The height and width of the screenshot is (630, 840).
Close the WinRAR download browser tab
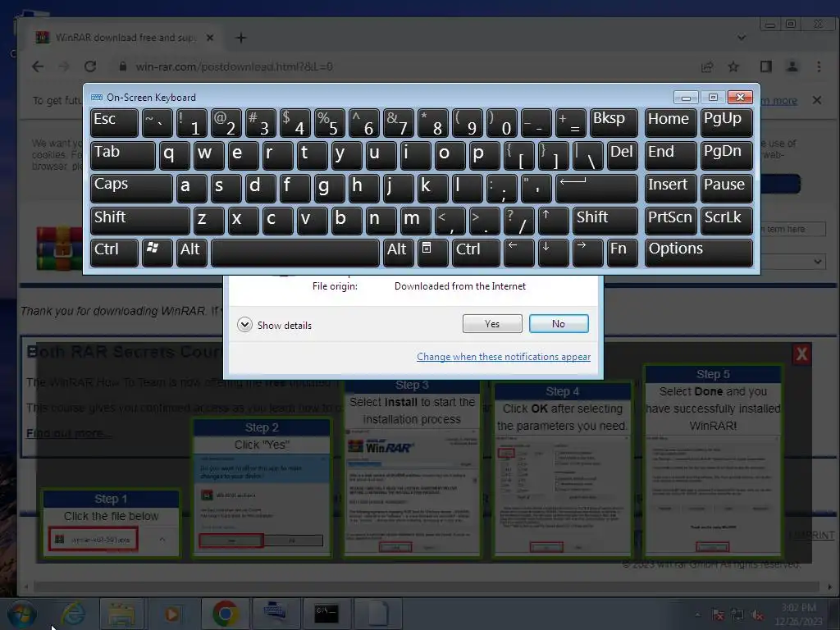210,38
